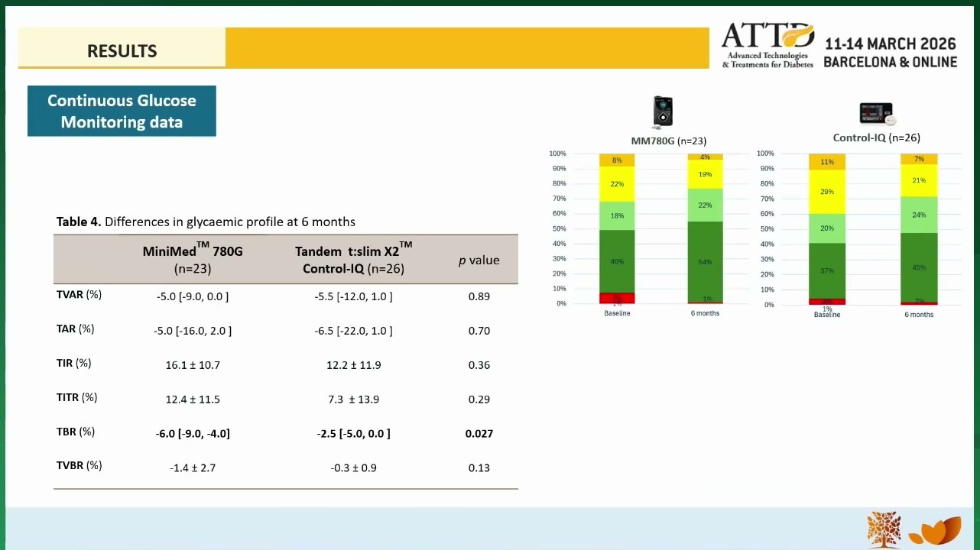Click the Continuous Glucose Monitoring data box

122,111
